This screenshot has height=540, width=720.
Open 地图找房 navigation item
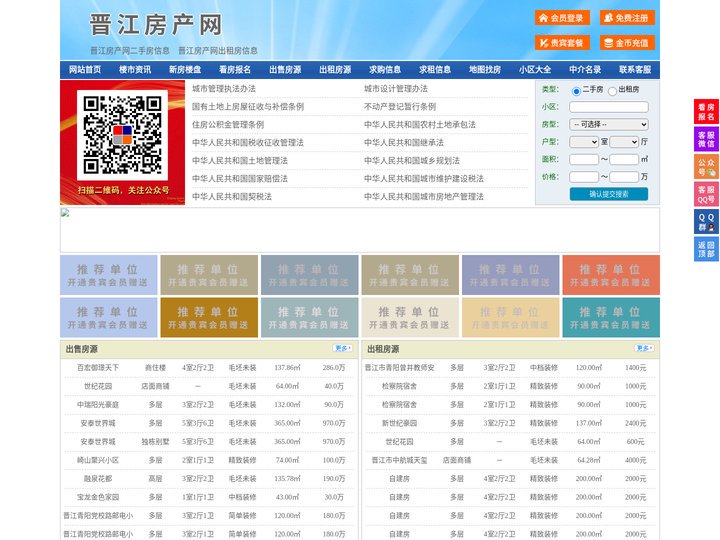(485, 70)
